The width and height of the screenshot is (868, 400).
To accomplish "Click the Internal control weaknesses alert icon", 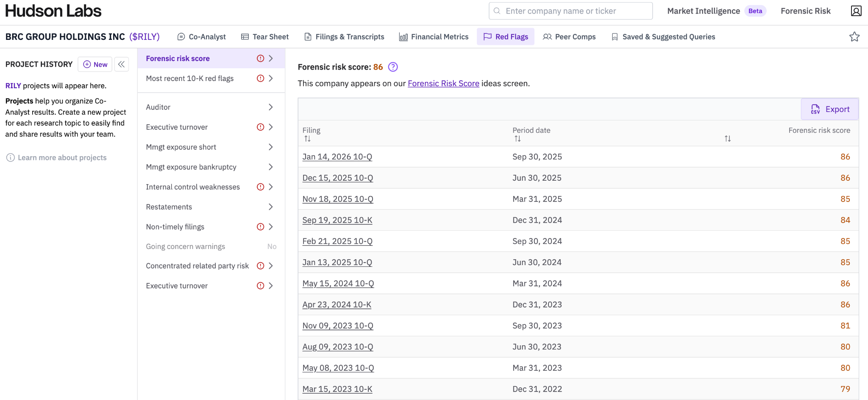I will [x=260, y=187].
